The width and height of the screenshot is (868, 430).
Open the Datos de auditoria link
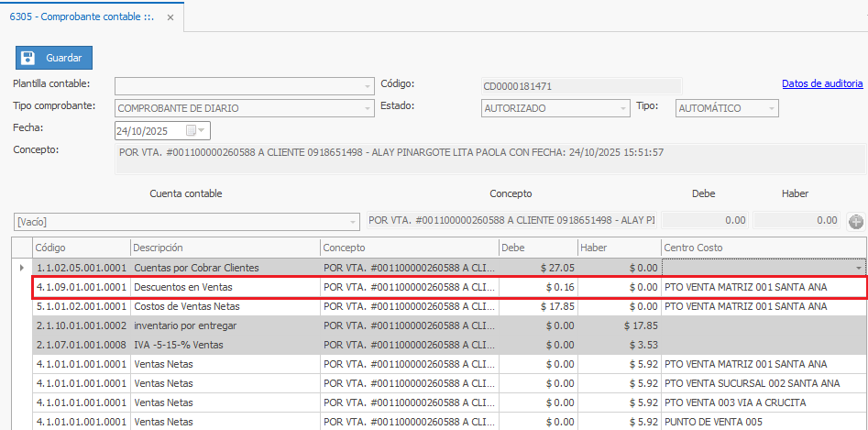tap(821, 83)
